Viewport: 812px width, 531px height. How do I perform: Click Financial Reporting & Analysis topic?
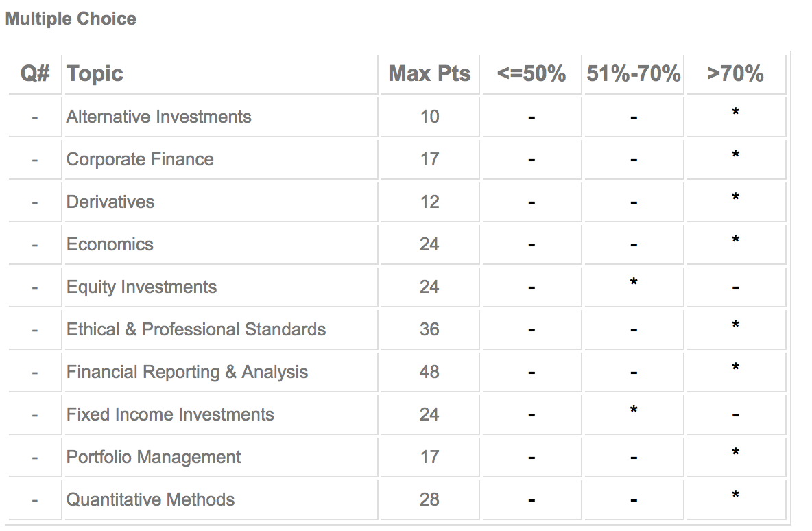(x=187, y=372)
